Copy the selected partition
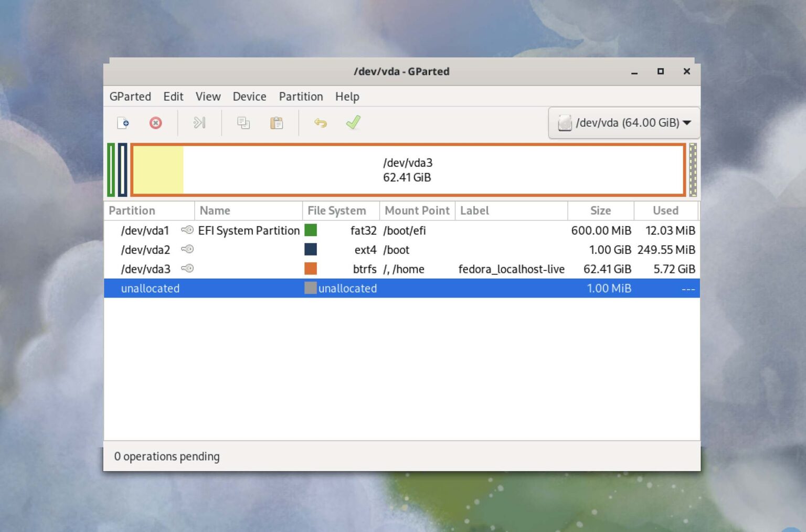Screen dimensions: 806x532 pos(243,123)
